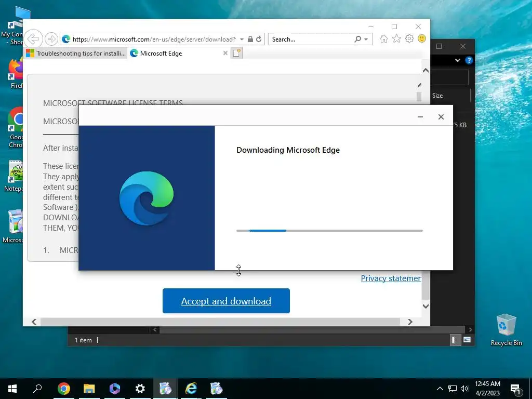The width and height of the screenshot is (532, 399).
Task: Close the Edge installer dialog
Action: tap(441, 117)
